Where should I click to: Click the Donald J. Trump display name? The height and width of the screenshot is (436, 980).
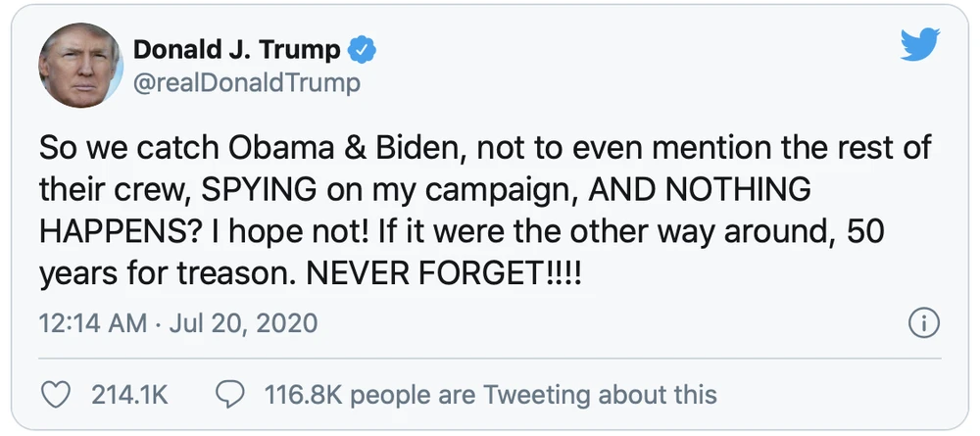pos(236,49)
